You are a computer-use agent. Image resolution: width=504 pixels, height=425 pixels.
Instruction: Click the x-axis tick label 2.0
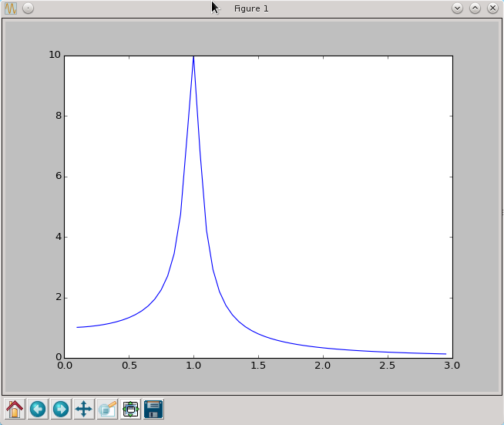pos(323,366)
